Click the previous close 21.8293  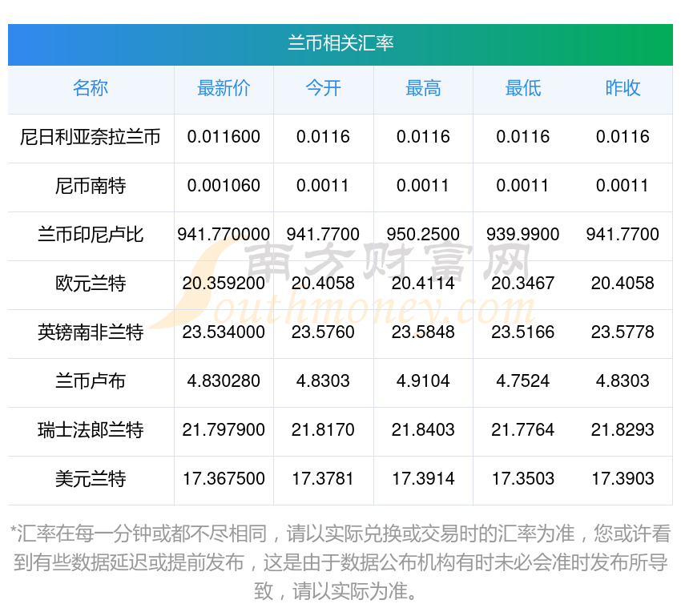(x=623, y=430)
